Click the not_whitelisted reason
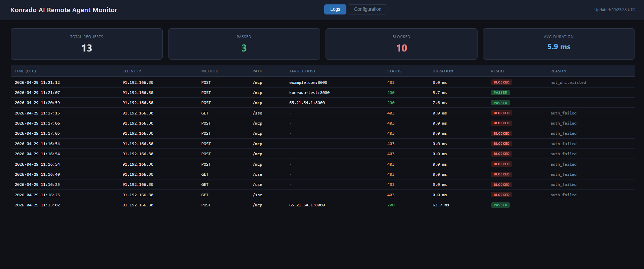The width and height of the screenshot is (644, 269). pos(568,82)
